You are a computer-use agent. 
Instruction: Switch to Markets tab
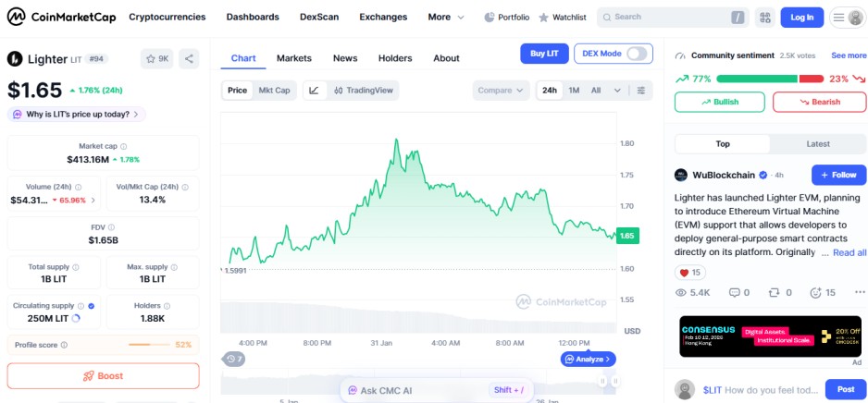(294, 58)
